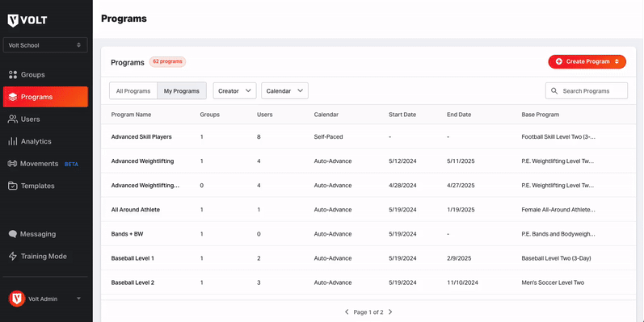The height and width of the screenshot is (322, 644).
Task: Click the BETA label beside Movements
Action: click(x=71, y=164)
